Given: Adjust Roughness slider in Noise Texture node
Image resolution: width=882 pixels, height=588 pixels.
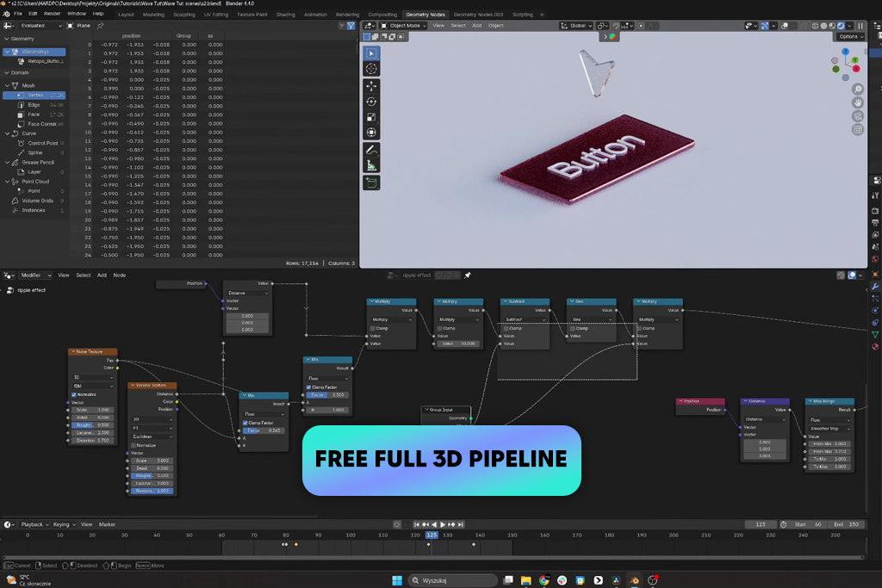Looking at the screenshot, I should coord(92,425).
